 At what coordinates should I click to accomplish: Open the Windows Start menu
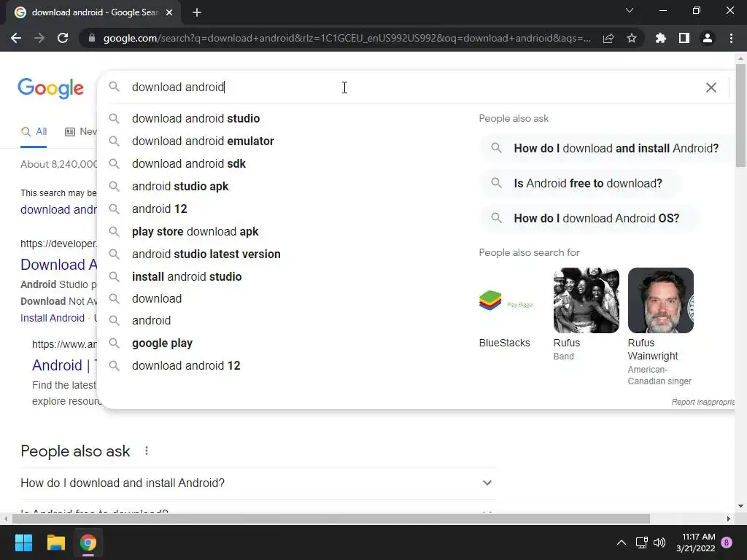[x=23, y=542]
